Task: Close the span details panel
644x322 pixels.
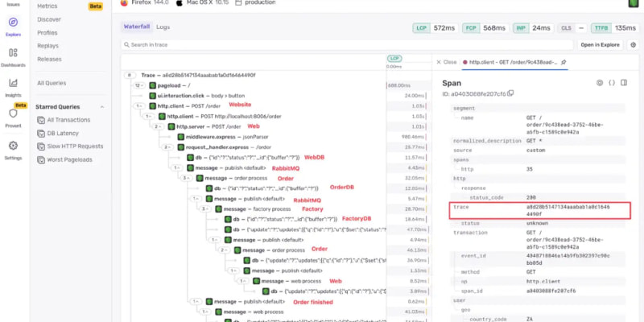Action: [x=446, y=62]
